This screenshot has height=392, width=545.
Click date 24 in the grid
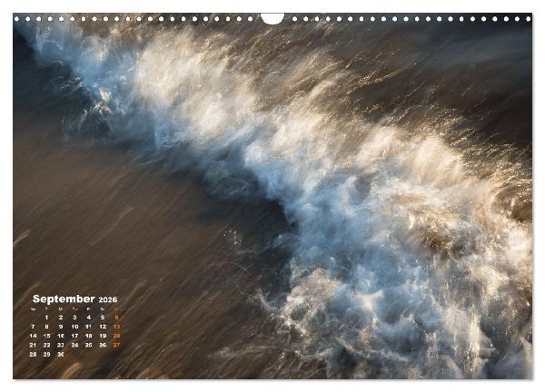(x=74, y=345)
